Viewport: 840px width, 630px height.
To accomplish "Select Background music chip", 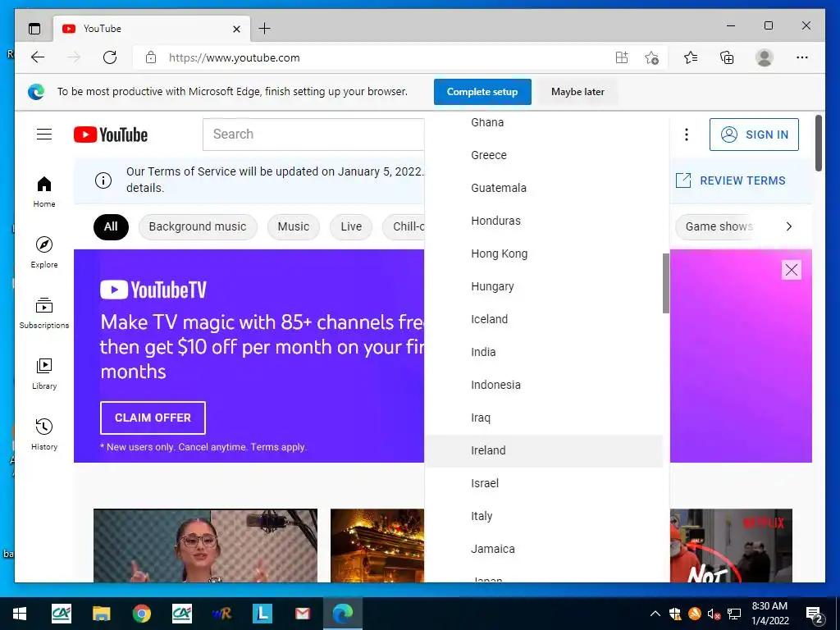I will click(198, 226).
